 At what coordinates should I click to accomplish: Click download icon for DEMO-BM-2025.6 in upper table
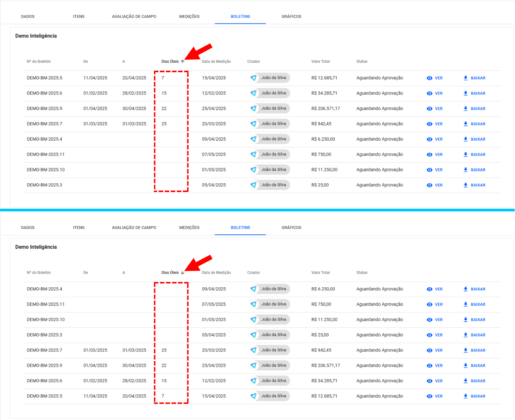[x=465, y=93]
